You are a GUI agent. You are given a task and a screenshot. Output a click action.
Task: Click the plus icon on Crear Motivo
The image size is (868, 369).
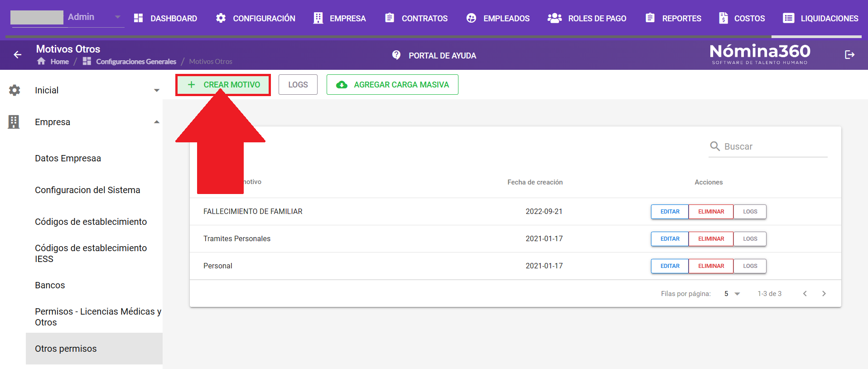tap(191, 85)
